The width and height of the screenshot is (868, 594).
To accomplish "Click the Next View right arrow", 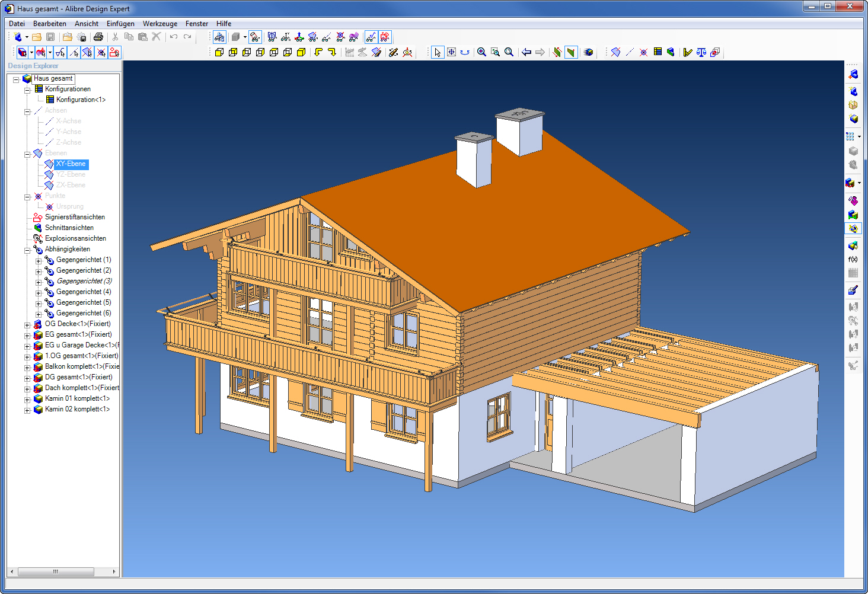I will [540, 52].
